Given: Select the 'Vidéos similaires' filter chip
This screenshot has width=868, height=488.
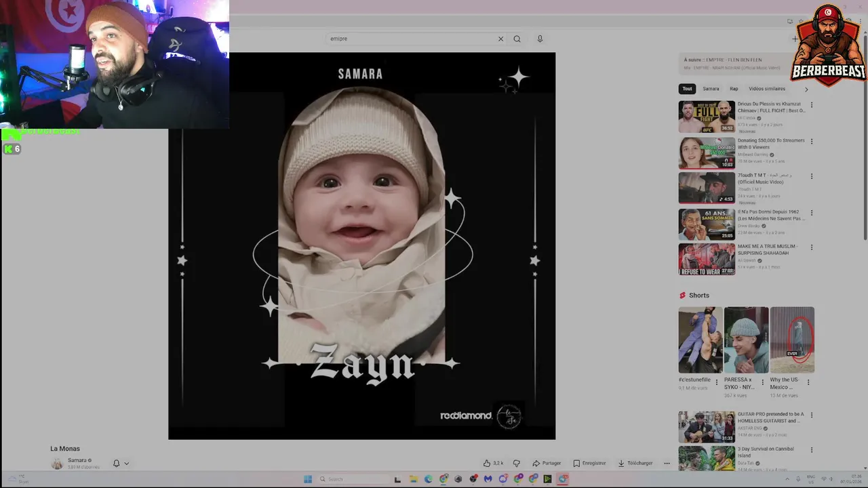Looking at the screenshot, I should [x=767, y=89].
